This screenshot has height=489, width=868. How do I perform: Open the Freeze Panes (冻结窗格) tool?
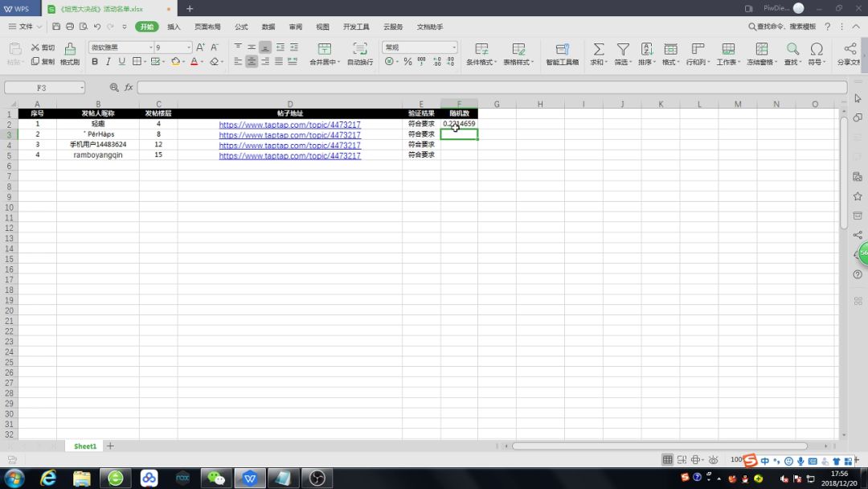(x=759, y=49)
